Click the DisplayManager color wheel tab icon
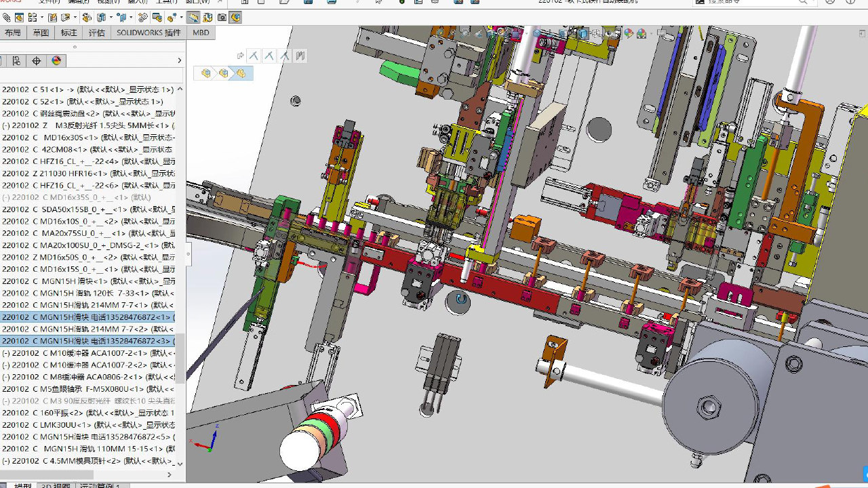This screenshot has width=868, height=488. (56, 60)
